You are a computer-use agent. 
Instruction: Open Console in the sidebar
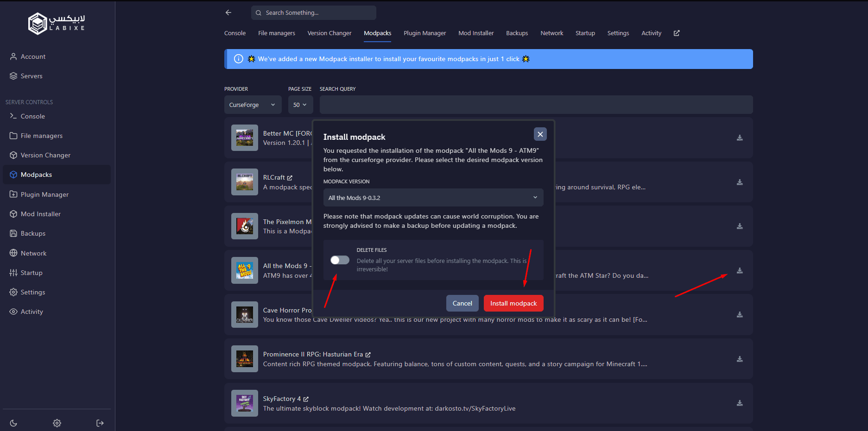pos(57,116)
